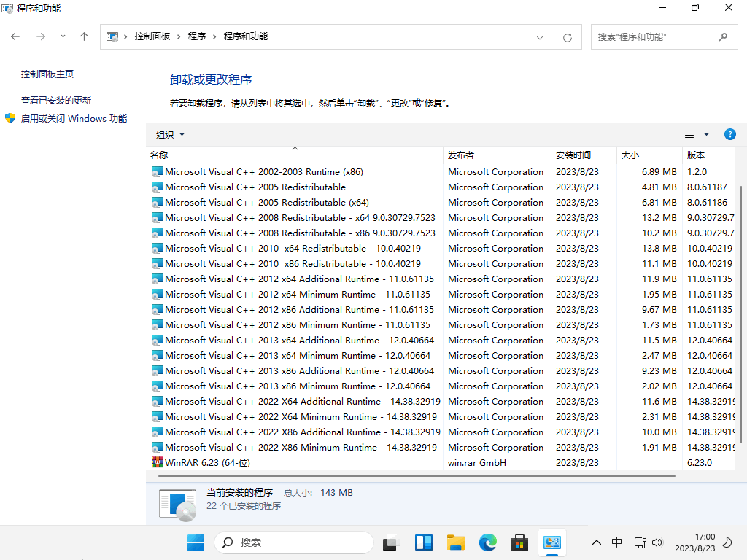Open the Windows Start menu
This screenshot has height=560, width=747.
click(196, 542)
